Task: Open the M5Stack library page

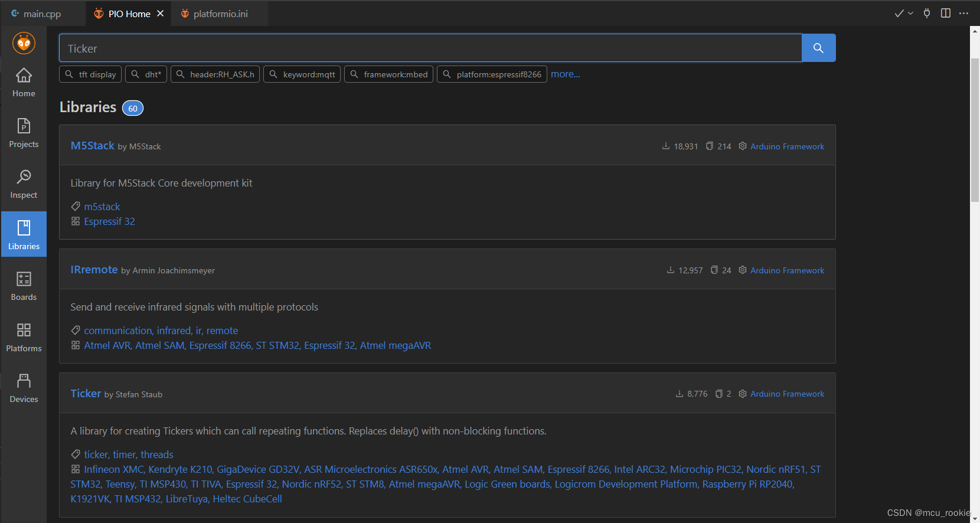Action: [93, 146]
